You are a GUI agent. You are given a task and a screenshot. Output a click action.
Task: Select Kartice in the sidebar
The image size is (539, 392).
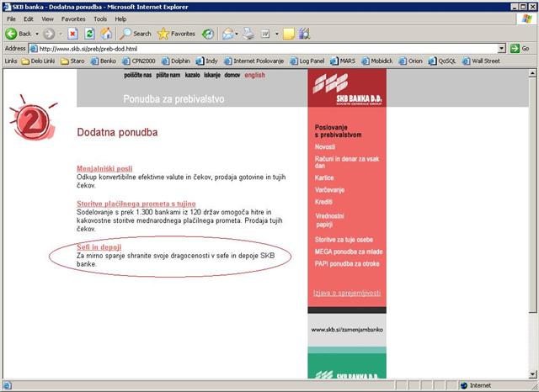pos(324,177)
